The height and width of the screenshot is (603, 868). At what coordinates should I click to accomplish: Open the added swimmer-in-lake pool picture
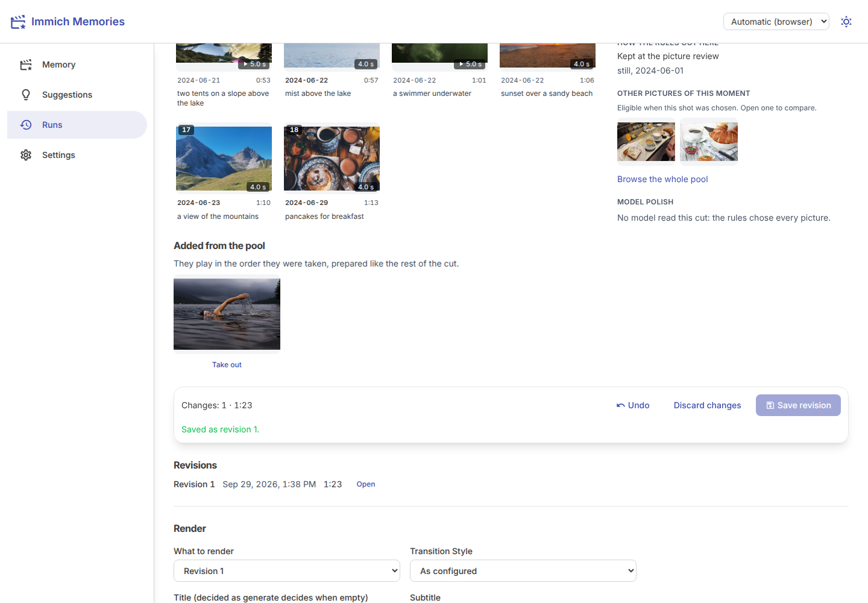tap(227, 314)
